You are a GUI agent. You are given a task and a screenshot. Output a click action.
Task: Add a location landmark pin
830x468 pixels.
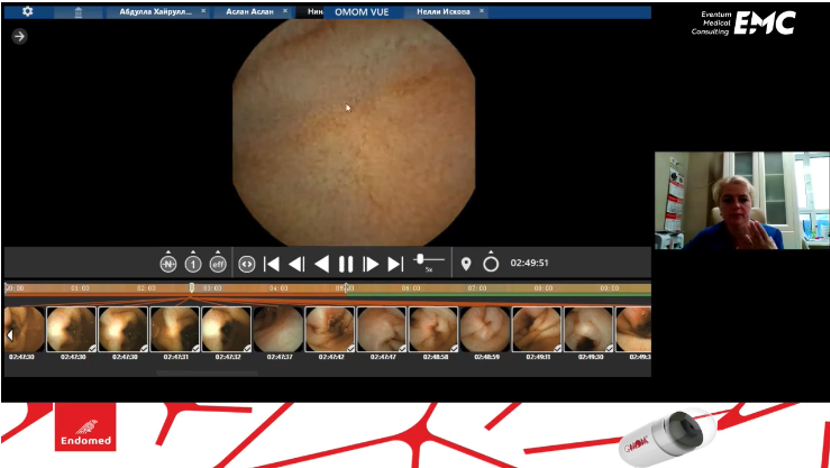[x=466, y=264]
